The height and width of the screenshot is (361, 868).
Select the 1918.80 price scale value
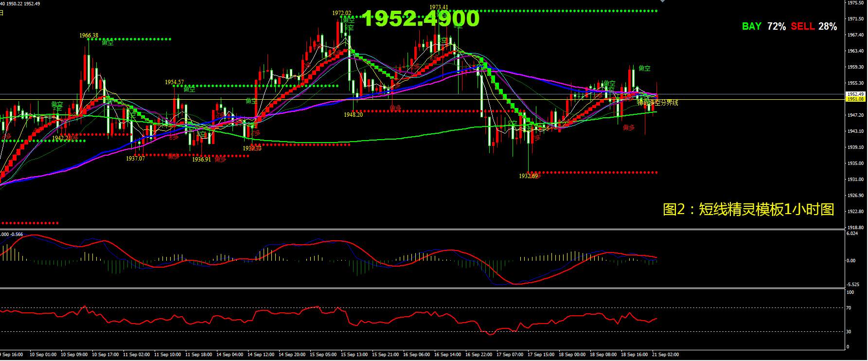pos(855,227)
